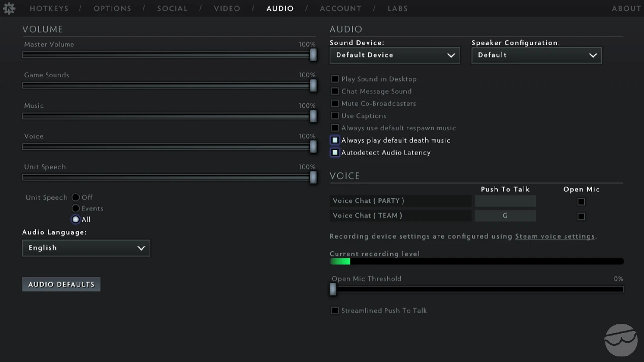
Task: Click Party voice chat push-to-talk key field
Action: click(x=505, y=201)
